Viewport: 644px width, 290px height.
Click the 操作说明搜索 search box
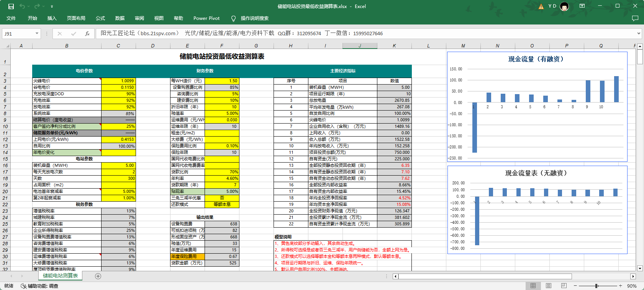click(254, 18)
